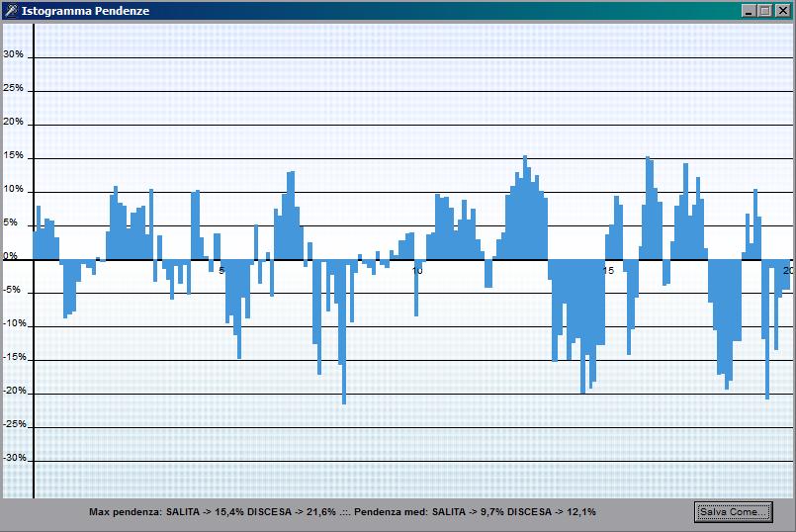
Task: Click the -10% axis label
Action: coord(15,323)
